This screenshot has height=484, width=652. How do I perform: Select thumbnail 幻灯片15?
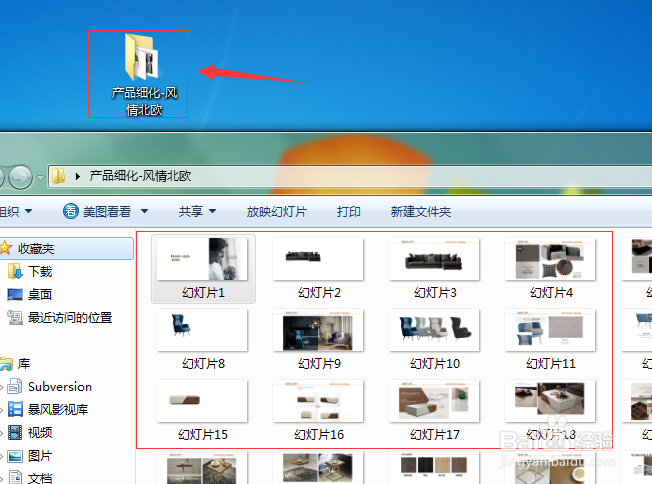pos(202,401)
